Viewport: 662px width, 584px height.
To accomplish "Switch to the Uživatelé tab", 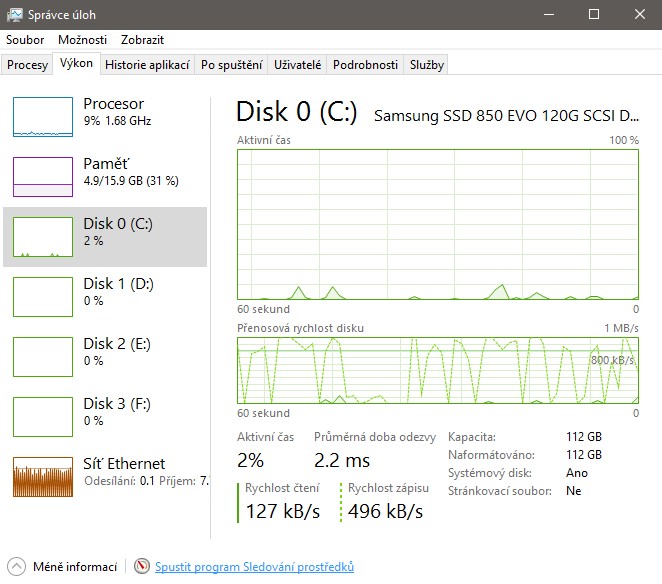I will (x=297, y=65).
